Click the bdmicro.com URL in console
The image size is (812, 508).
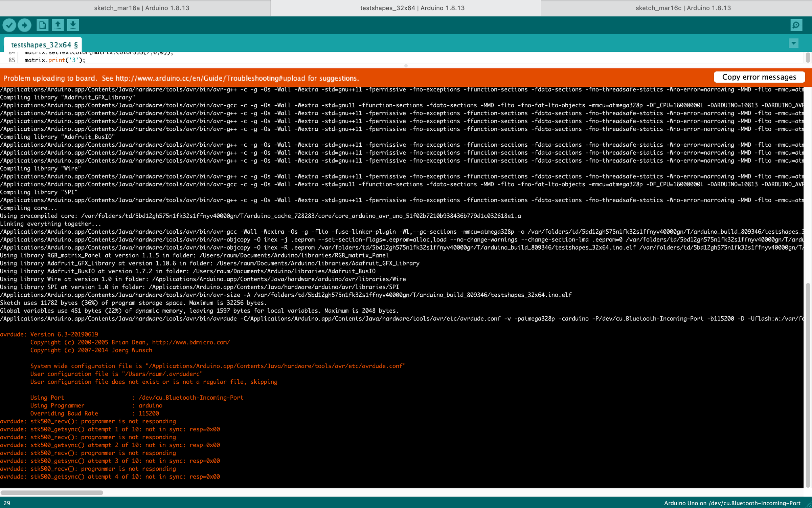coord(191,342)
